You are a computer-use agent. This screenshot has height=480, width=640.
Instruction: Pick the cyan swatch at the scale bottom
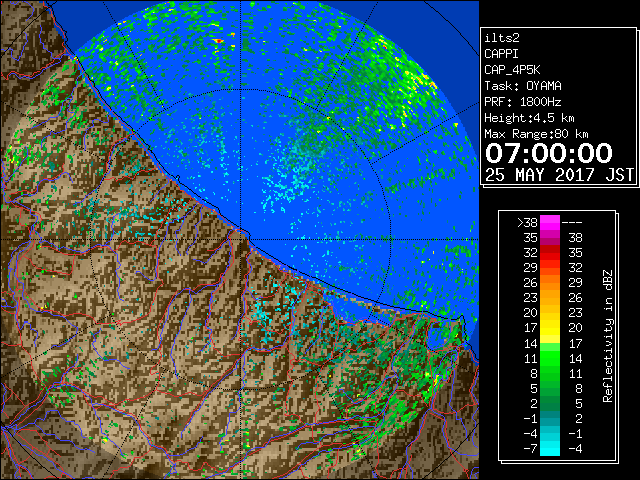click(550, 449)
